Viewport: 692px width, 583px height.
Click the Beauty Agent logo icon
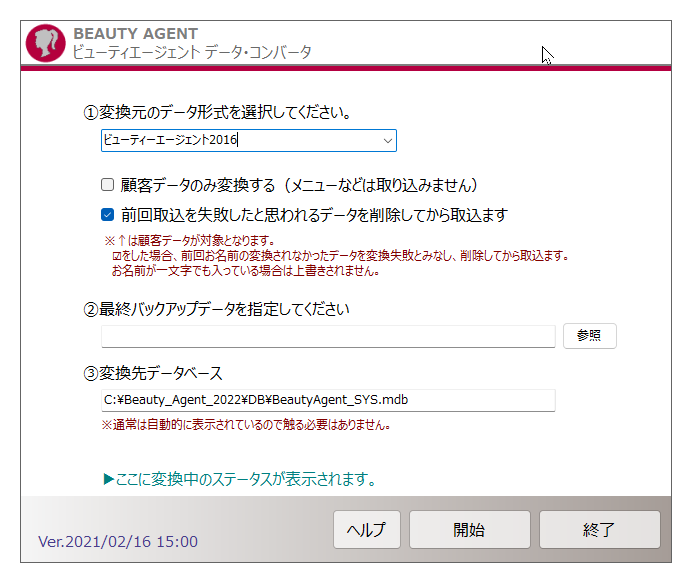(45, 43)
